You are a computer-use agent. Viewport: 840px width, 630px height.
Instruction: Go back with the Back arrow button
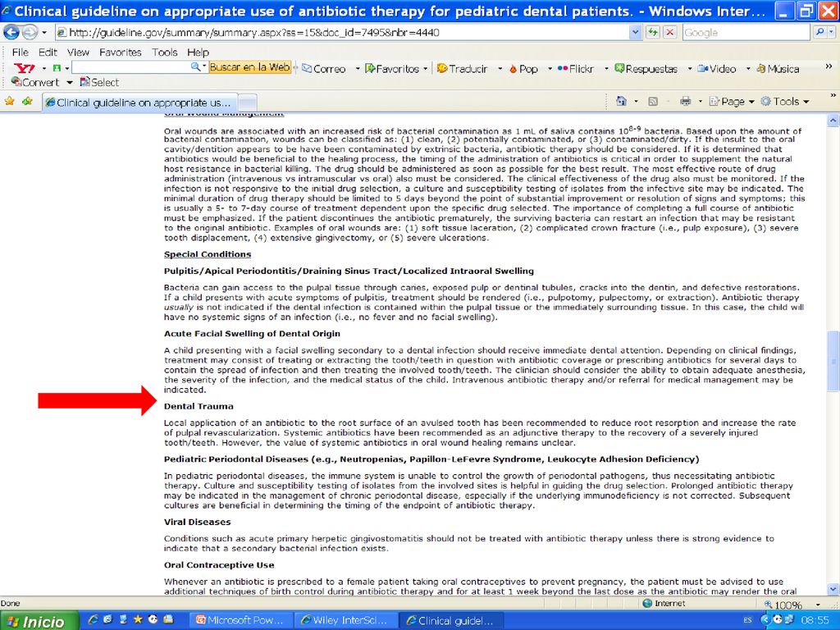coord(11,33)
